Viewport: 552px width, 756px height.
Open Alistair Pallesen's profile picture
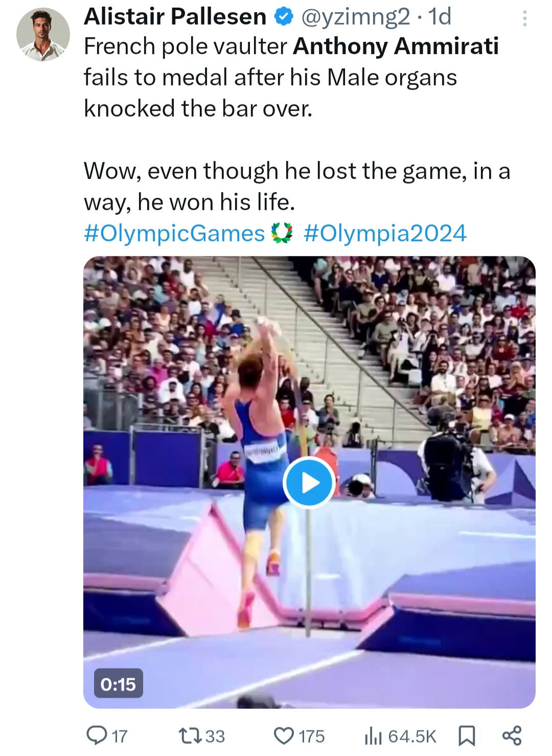coord(43,35)
